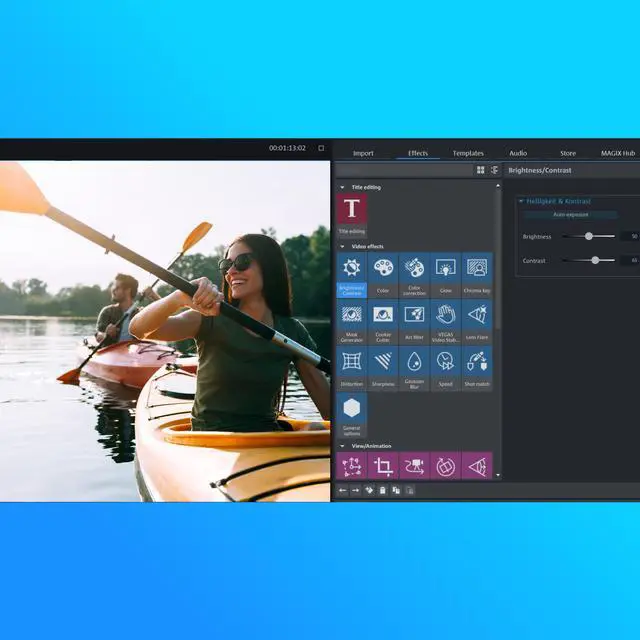Click the back arrow in effects toolbar
This screenshot has height=640, width=640.
click(x=342, y=490)
